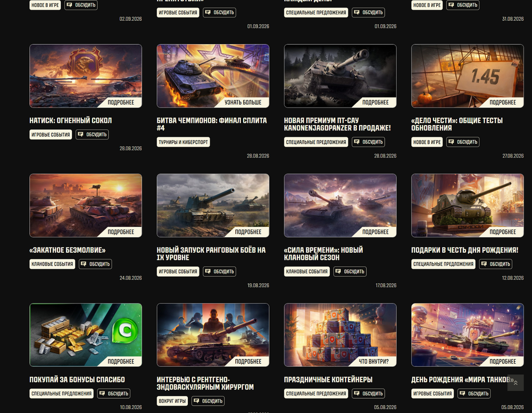Click «Обсудить» under День рождения «Мира танков»

474,394
